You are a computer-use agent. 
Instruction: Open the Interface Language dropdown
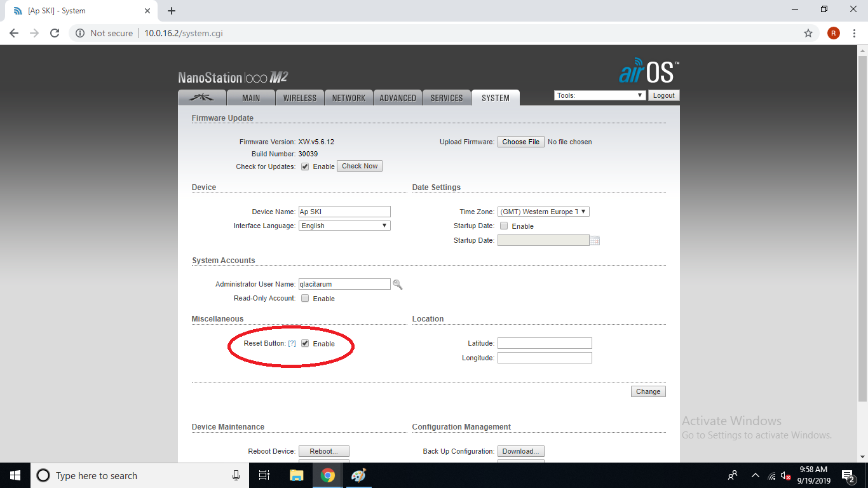pyautogui.click(x=344, y=225)
